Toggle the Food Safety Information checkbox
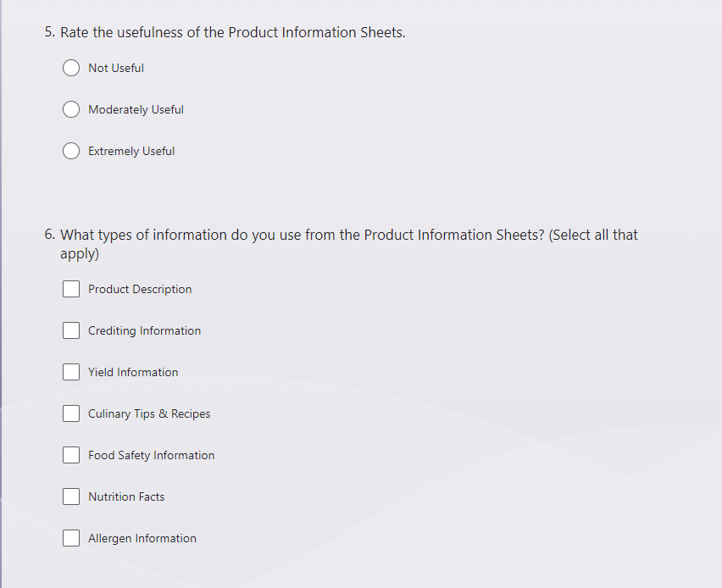 pyautogui.click(x=71, y=455)
